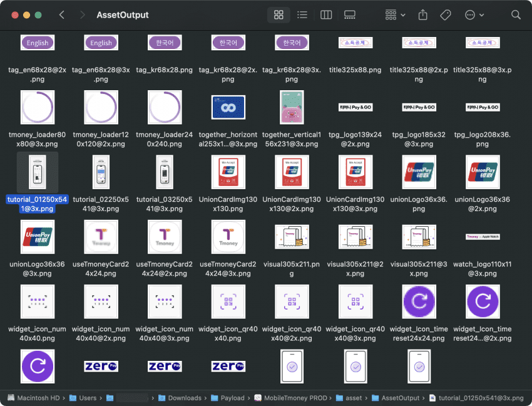Click the tutorial_01250x541@3x.png filename label
This screenshot has height=406, width=532.
pyautogui.click(x=38, y=204)
